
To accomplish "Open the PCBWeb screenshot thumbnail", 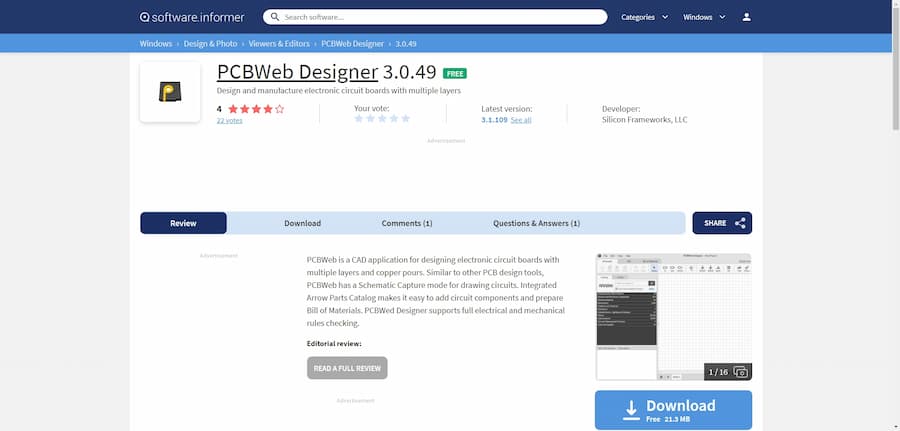I will pyautogui.click(x=674, y=316).
